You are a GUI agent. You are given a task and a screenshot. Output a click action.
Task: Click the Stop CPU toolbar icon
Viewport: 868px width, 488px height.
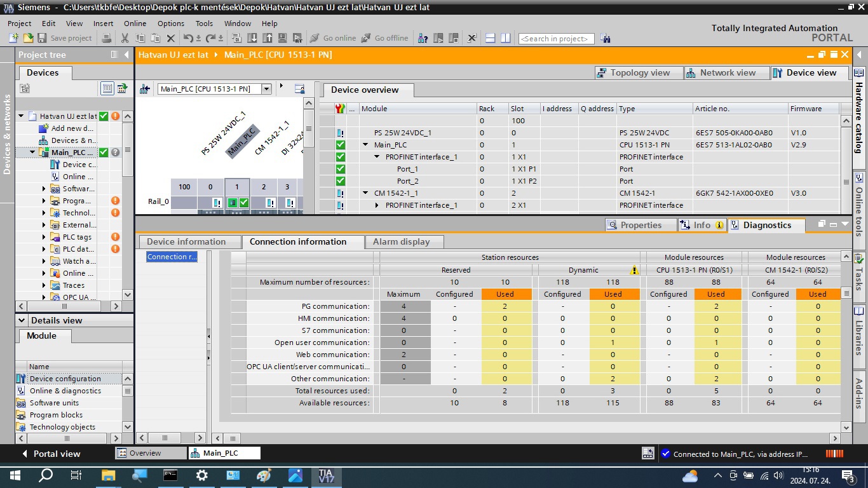[x=453, y=38]
